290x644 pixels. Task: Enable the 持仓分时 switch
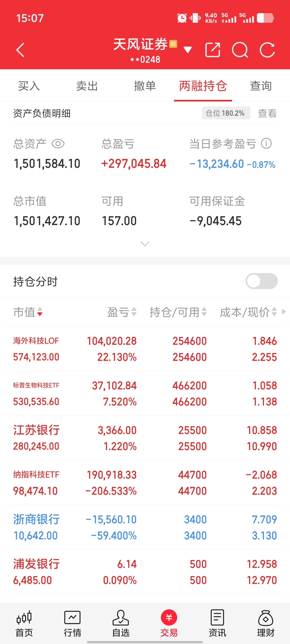(261, 281)
